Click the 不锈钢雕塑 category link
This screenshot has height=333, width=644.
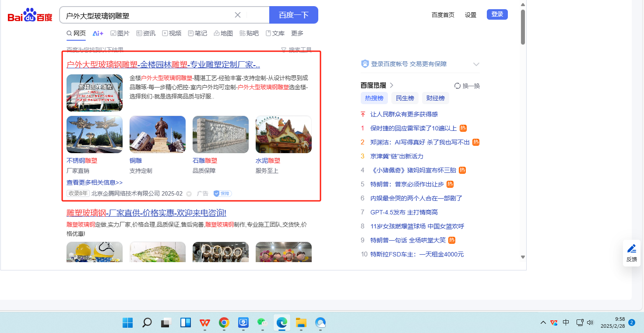82,161
